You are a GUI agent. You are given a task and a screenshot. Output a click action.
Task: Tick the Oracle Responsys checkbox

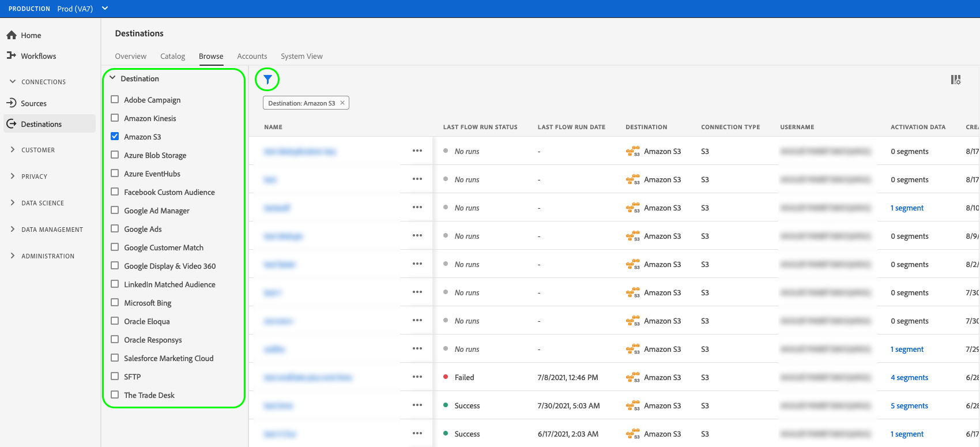[115, 339]
